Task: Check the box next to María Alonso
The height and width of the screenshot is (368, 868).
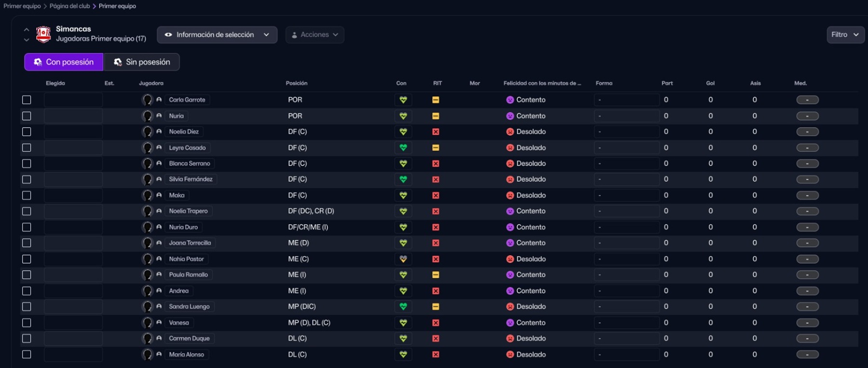Action: pyautogui.click(x=27, y=354)
